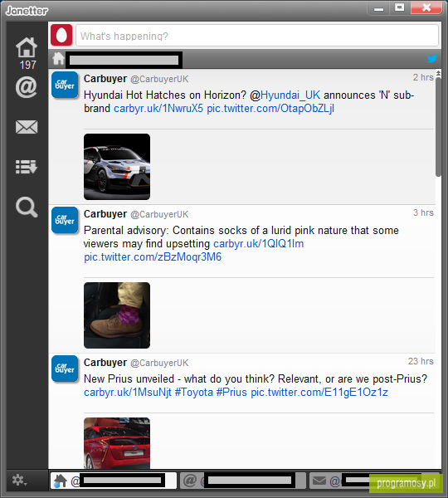Click the timeline vertical scrollbar thumb
Screen dimensions: 448x498
(438, 127)
